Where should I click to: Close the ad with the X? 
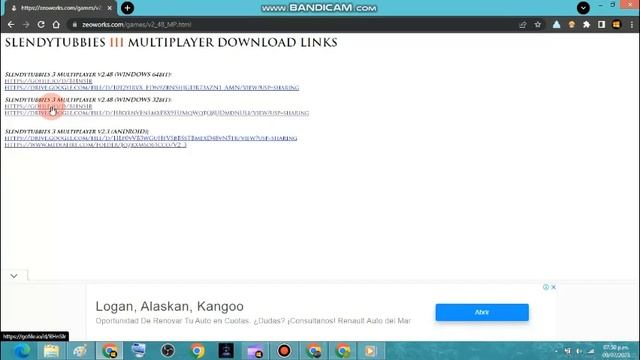pos(553,287)
